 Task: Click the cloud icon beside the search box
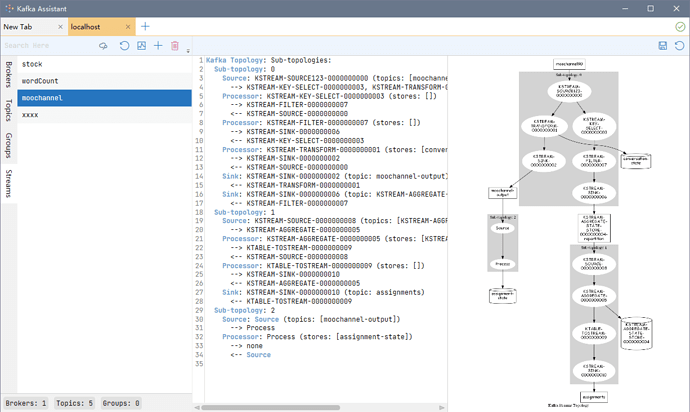pos(103,46)
